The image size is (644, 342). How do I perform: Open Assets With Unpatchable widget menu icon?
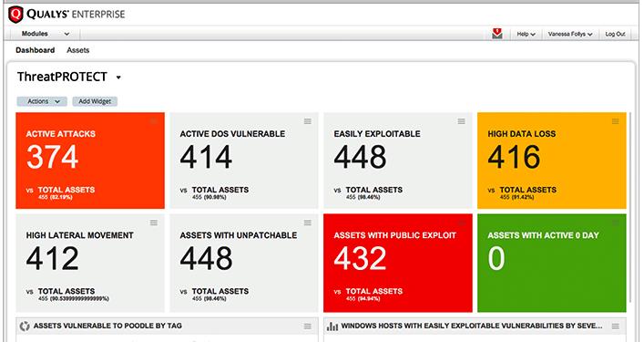(308, 223)
